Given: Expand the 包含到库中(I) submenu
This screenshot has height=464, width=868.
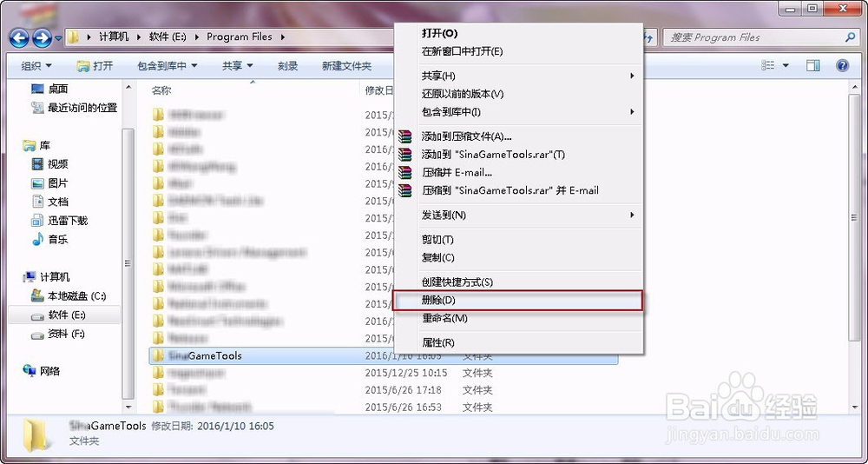Looking at the screenshot, I should [518, 112].
